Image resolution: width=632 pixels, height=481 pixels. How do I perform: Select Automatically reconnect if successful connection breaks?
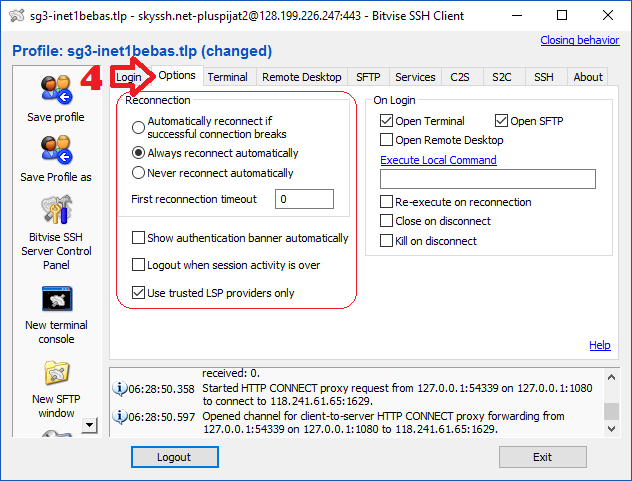(138, 127)
